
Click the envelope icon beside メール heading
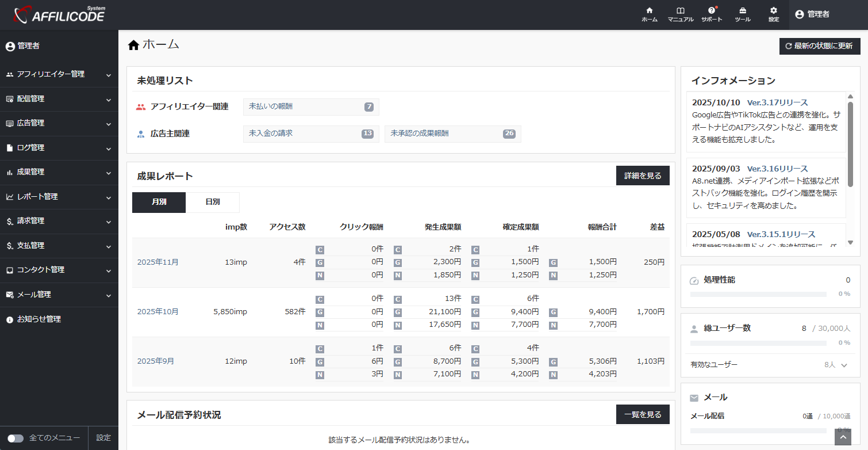tap(694, 396)
